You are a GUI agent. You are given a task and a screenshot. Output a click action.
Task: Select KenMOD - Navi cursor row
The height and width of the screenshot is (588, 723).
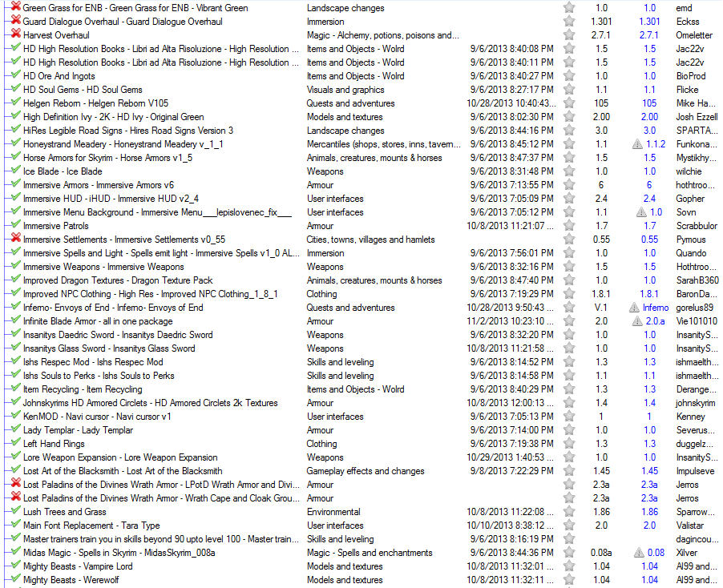coord(361,416)
